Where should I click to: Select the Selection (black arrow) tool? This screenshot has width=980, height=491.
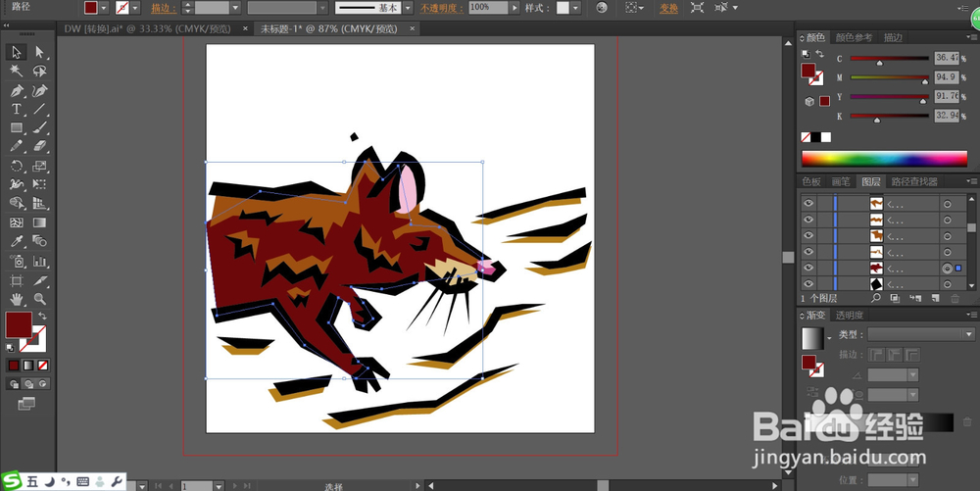(x=17, y=52)
